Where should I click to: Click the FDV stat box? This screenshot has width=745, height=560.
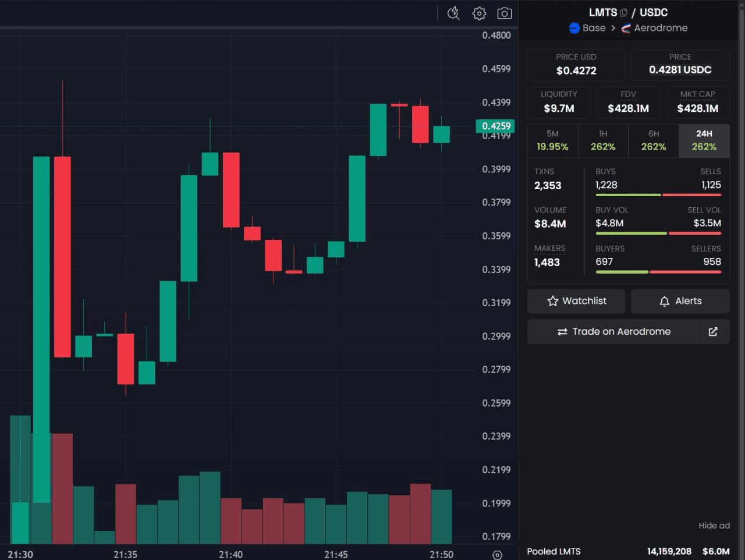(628, 102)
